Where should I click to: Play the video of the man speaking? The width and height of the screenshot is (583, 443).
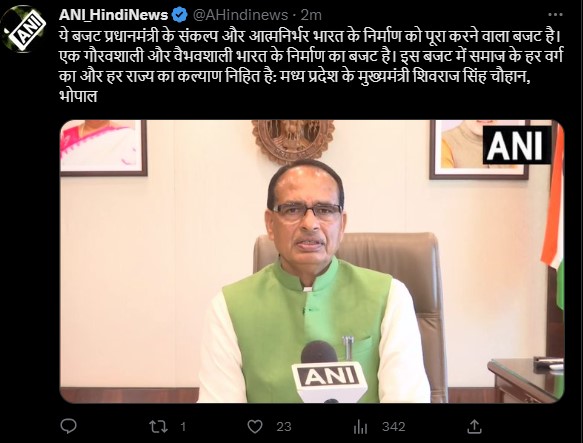312,261
